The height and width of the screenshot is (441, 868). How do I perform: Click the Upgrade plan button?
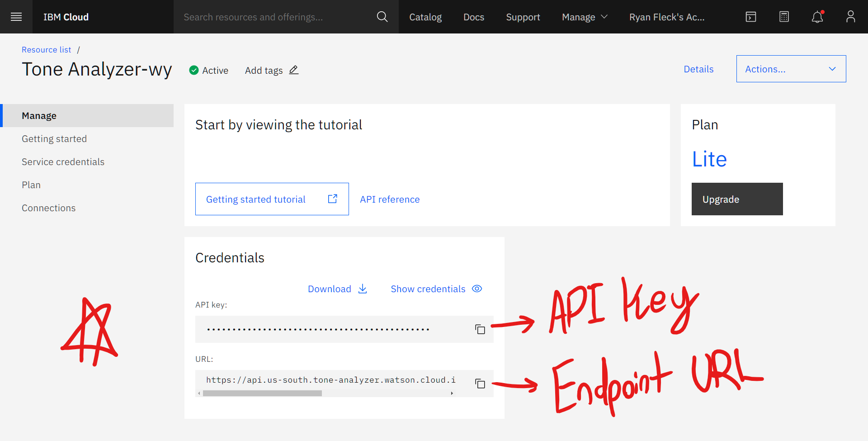(737, 199)
